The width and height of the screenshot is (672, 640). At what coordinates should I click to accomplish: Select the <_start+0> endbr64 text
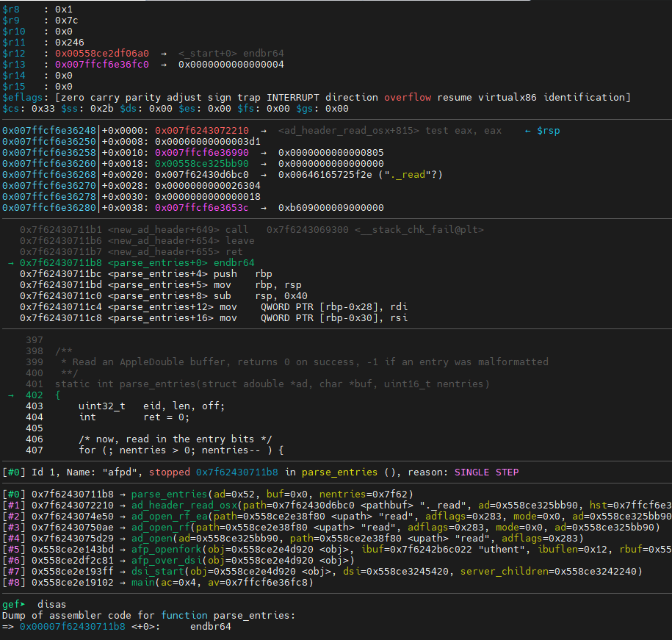coord(231,54)
